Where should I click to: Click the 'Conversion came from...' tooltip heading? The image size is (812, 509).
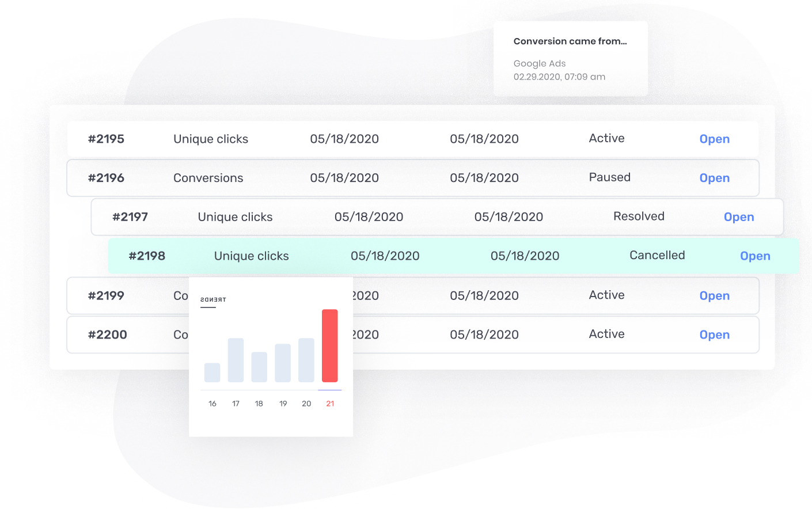570,41
